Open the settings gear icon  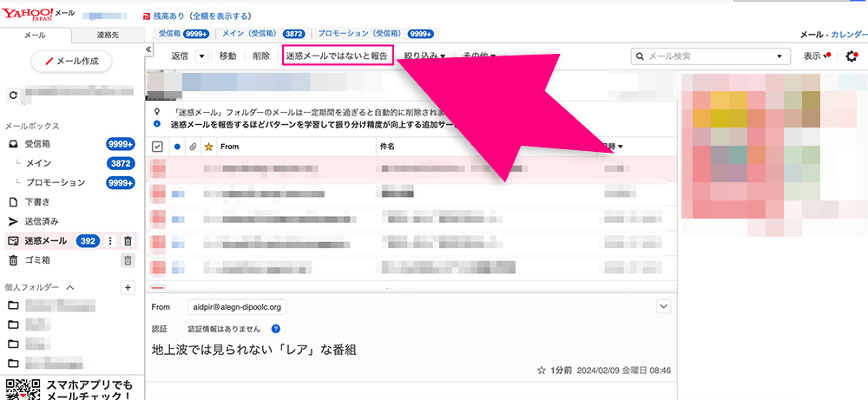pos(852,56)
